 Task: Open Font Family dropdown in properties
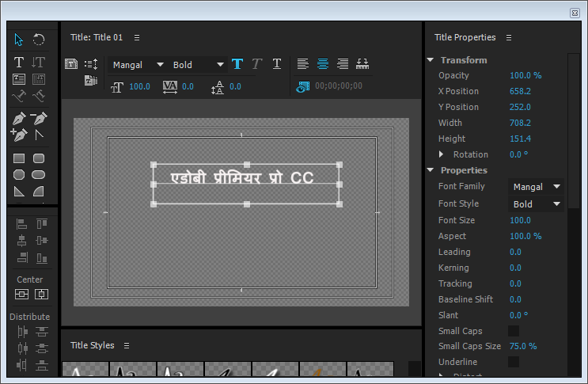pyautogui.click(x=536, y=186)
